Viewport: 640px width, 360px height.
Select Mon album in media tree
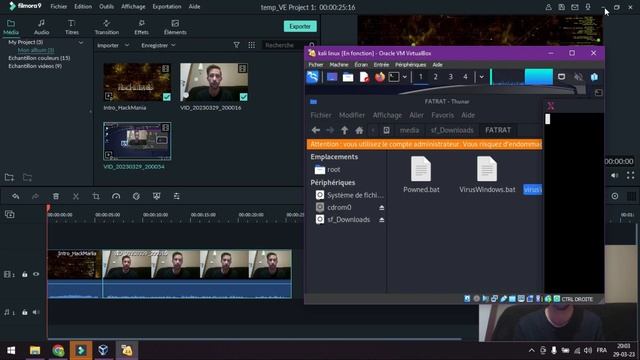36,50
